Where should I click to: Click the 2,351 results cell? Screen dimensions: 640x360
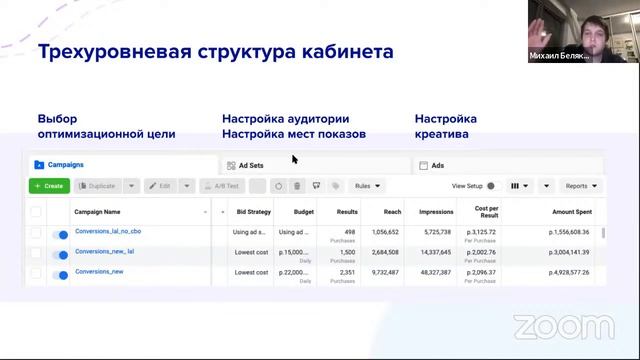click(347, 272)
